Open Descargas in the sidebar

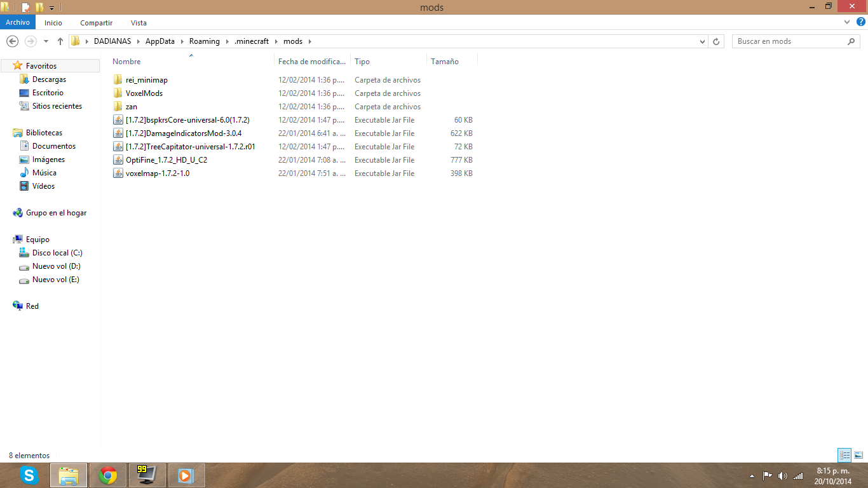point(49,79)
